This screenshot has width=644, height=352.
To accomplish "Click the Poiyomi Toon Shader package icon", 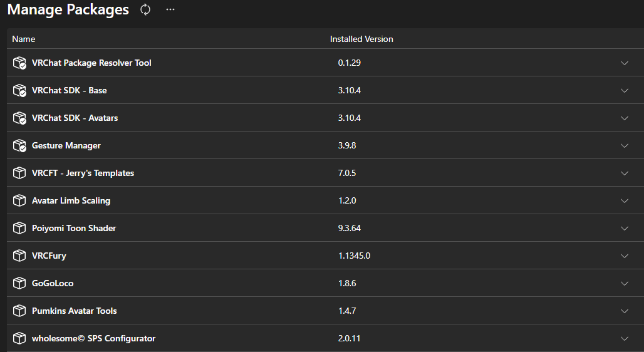I will click(x=19, y=228).
